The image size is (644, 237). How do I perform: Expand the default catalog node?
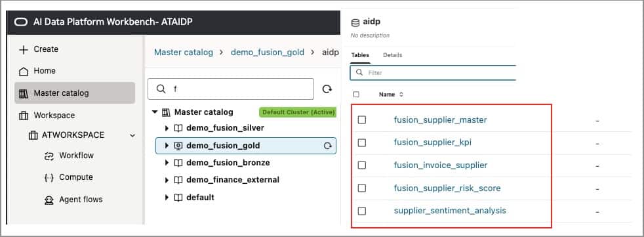pyautogui.click(x=167, y=198)
